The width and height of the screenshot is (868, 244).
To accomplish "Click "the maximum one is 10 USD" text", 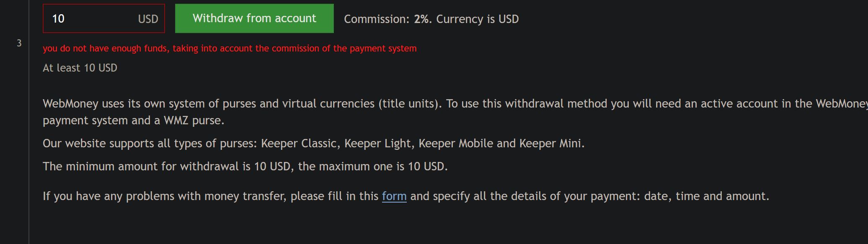I will click(x=372, y=167).
